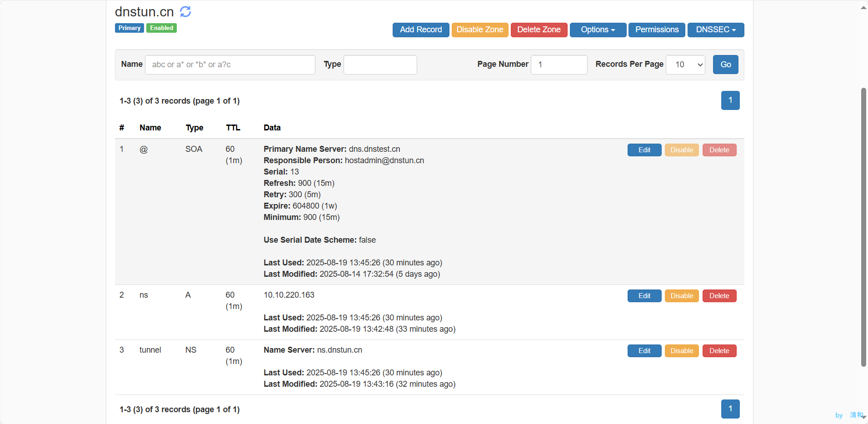Click the red Delete Zone button
This screenshot has width=868, height=424.
point(539,30)
